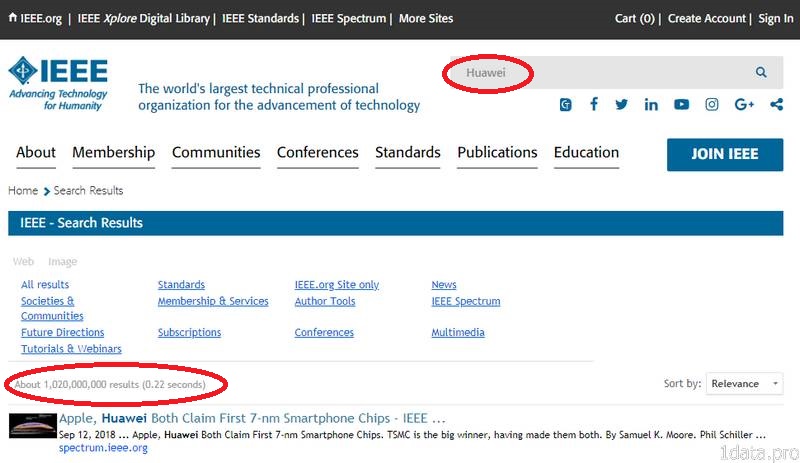
Task: Open the IEEE YouTube icon
Action: tap(681, 105)
